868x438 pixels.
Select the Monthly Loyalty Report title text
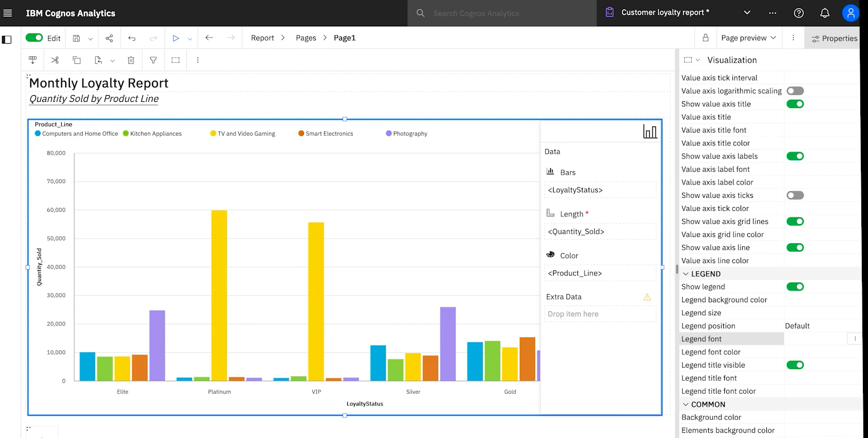tap(99, 83)
